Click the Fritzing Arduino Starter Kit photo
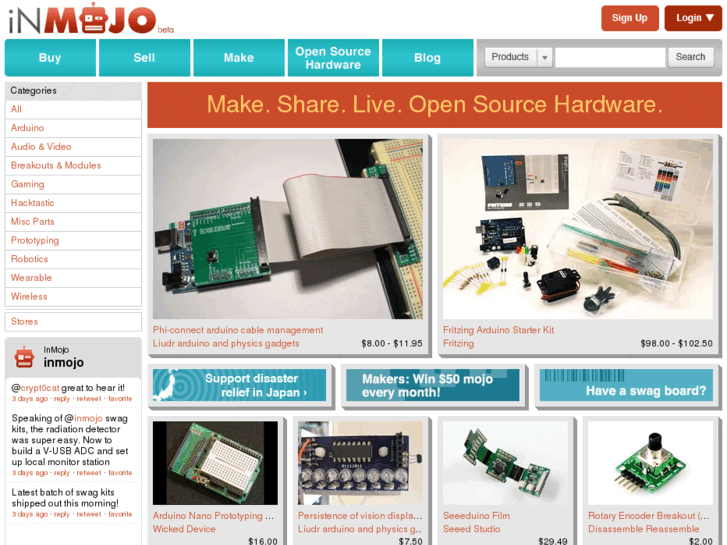 [x=578, y=229]
